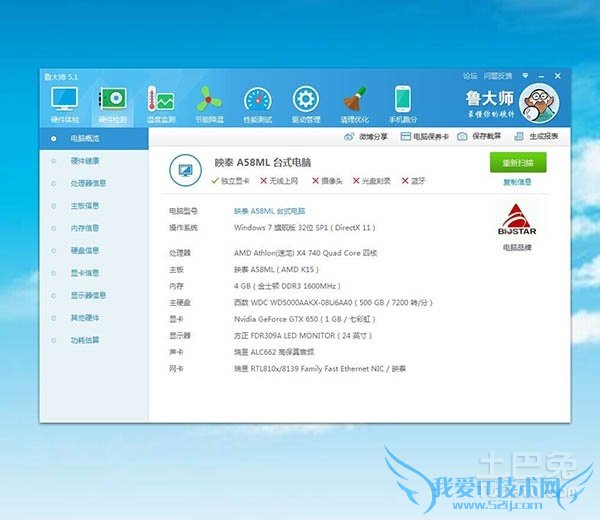Click the round desktop computer icon beside title
Viewport: 600px width, 520px height.
pos(185,170)
